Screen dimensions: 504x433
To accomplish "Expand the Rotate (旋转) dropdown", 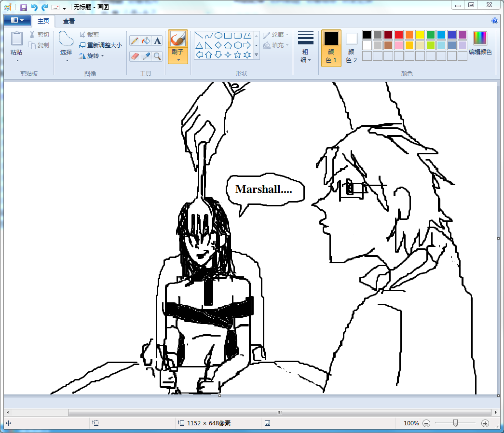I will click(x=92, y=56).
